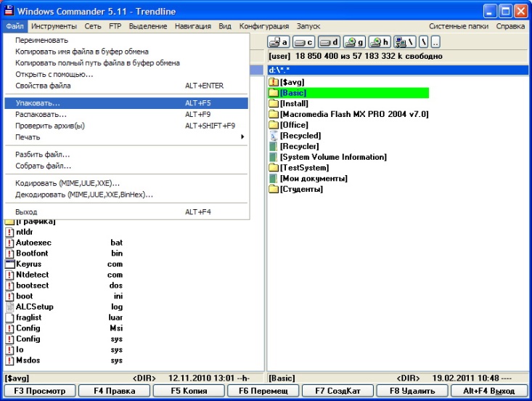The width and height of the screenshot is (532, 401).
Task: Click the ntldr file icon
Action: click(10, 232)
